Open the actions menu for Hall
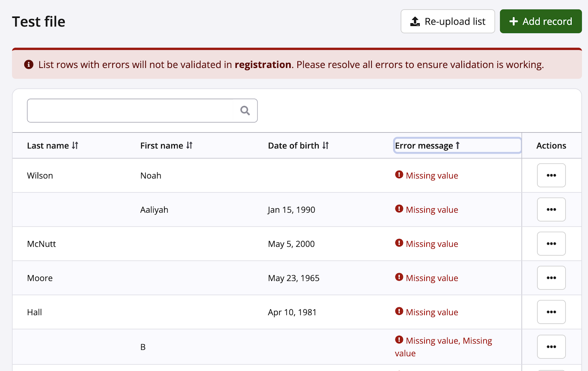Screen dimensions: 588x371 [x=551, y=312]
